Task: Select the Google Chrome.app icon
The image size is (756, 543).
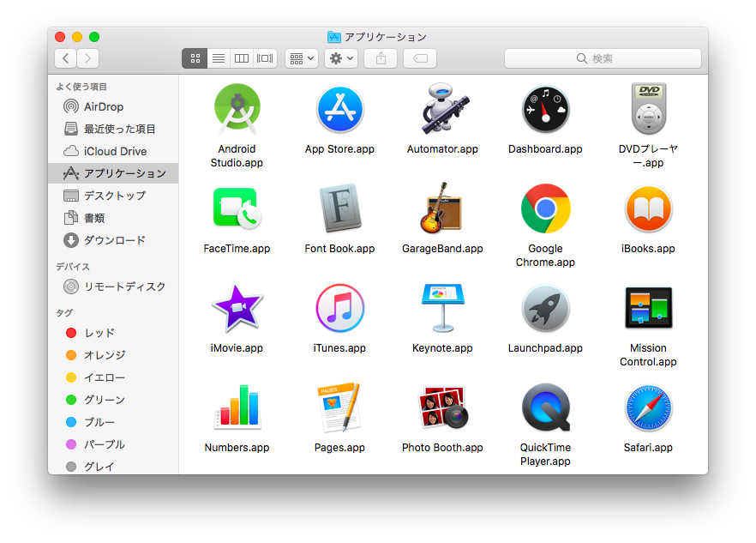Action: click(545, 208)
